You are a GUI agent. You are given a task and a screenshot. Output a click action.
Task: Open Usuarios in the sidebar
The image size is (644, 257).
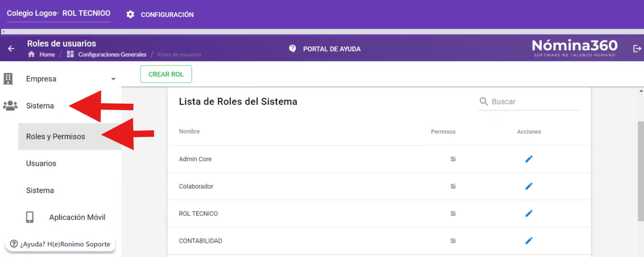tap(41, 163)
